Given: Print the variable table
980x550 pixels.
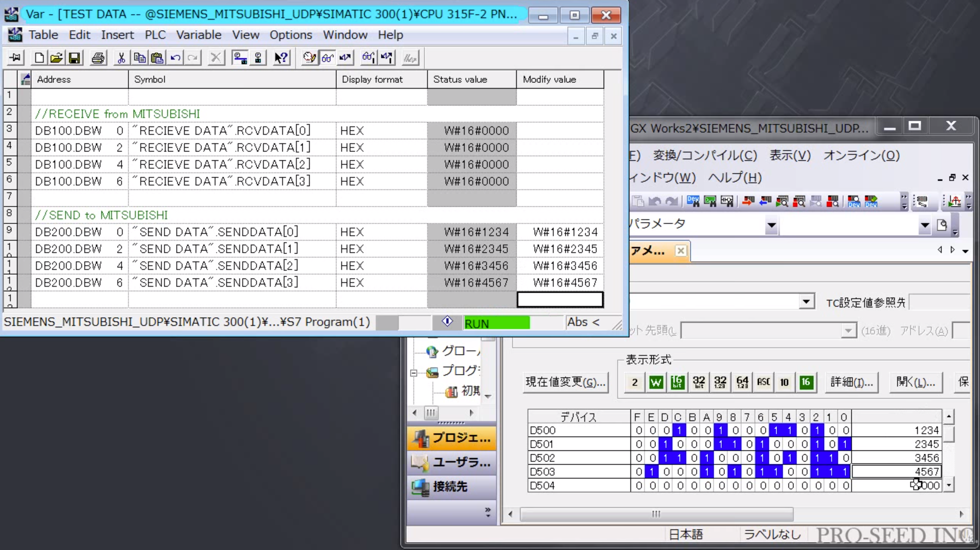Looking at the screenshot, I should 98,58.
